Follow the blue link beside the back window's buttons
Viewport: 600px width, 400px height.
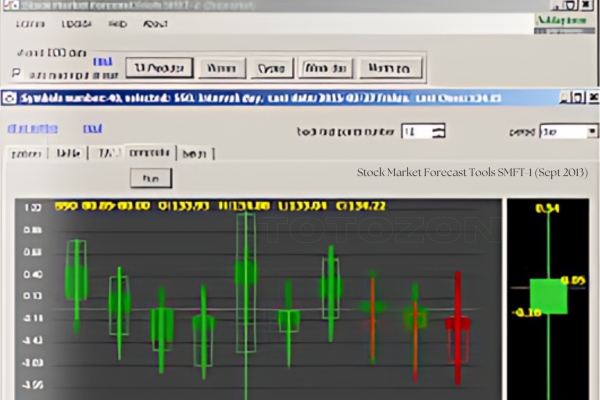(103, 62)
